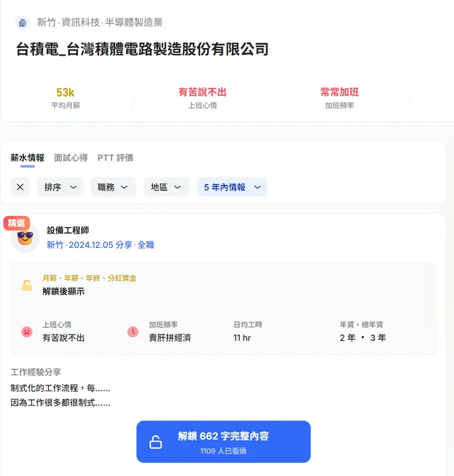
Task: Expand the 5 年內情報 time filter
Action: [232, 187]
